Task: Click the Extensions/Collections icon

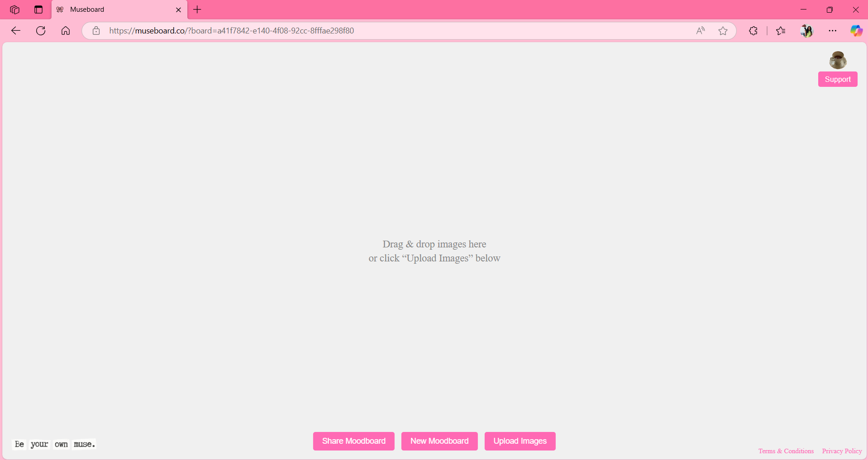Action: pyautogui.click(x=753, y=30)
